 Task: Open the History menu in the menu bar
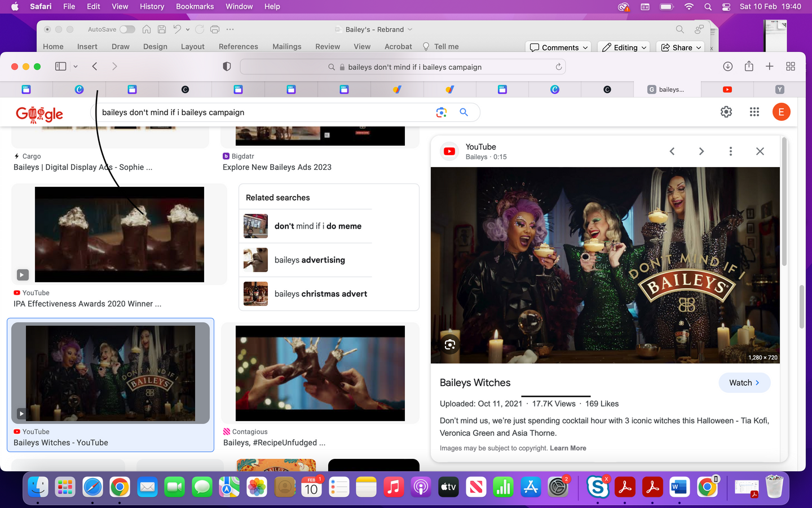click(x=152, y=7)
